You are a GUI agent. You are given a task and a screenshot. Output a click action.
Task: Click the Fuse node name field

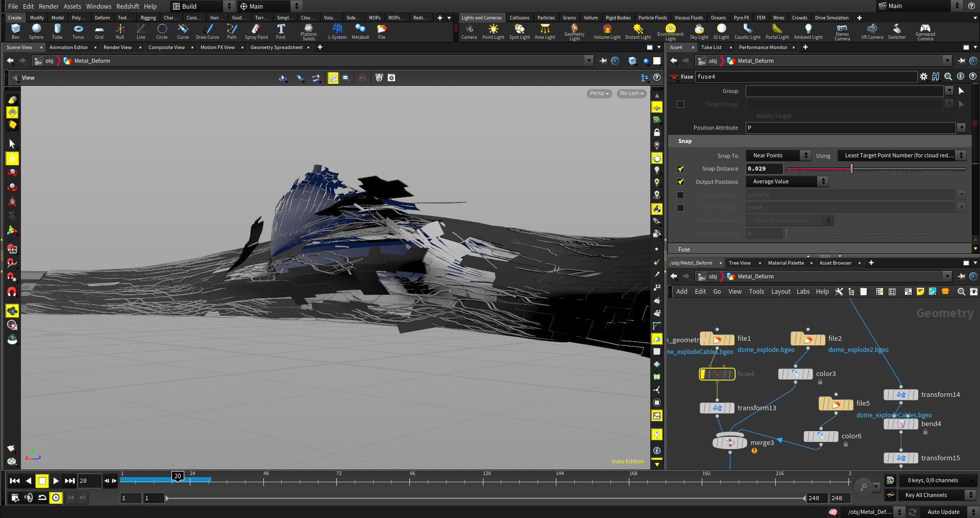pyautogui.click(x=806, y=77)
